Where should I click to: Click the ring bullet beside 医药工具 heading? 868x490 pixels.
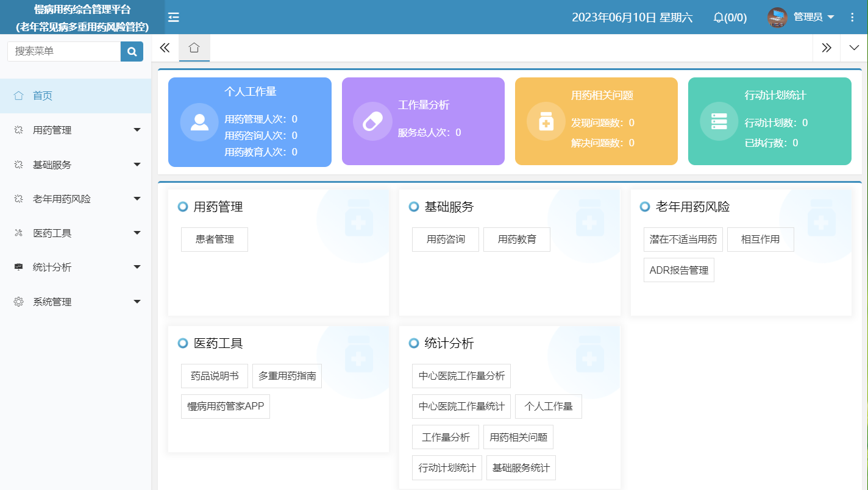183,343
